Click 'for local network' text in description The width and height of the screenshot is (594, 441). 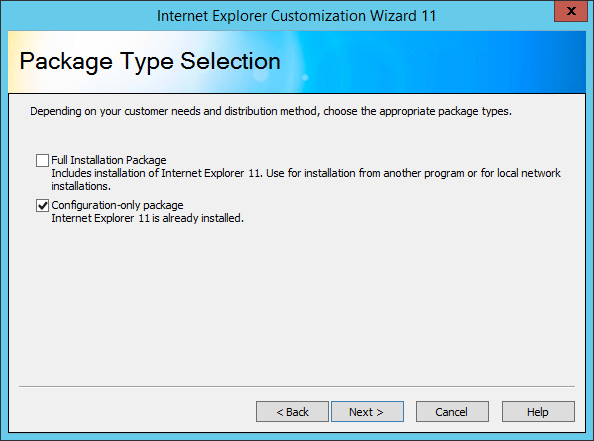pos(521,173)
